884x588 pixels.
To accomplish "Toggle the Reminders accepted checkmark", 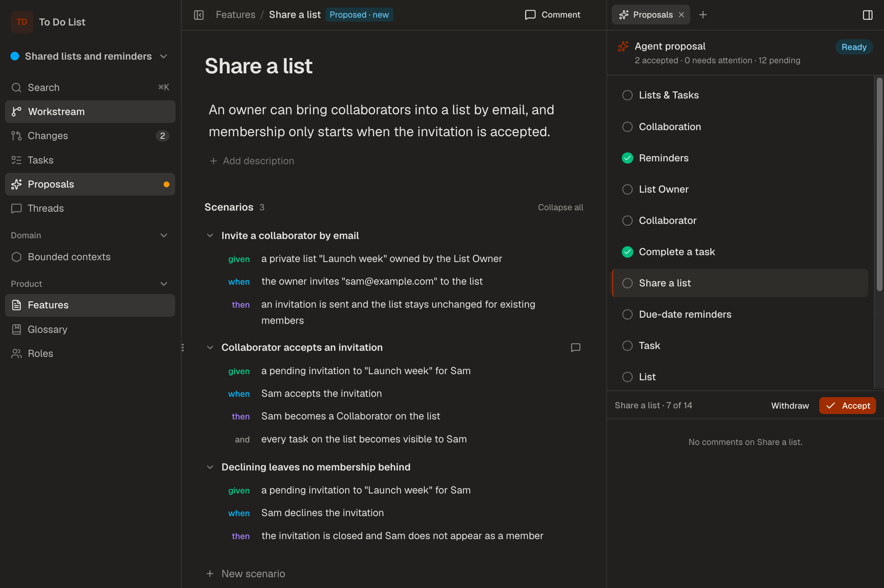I will 627,158.
